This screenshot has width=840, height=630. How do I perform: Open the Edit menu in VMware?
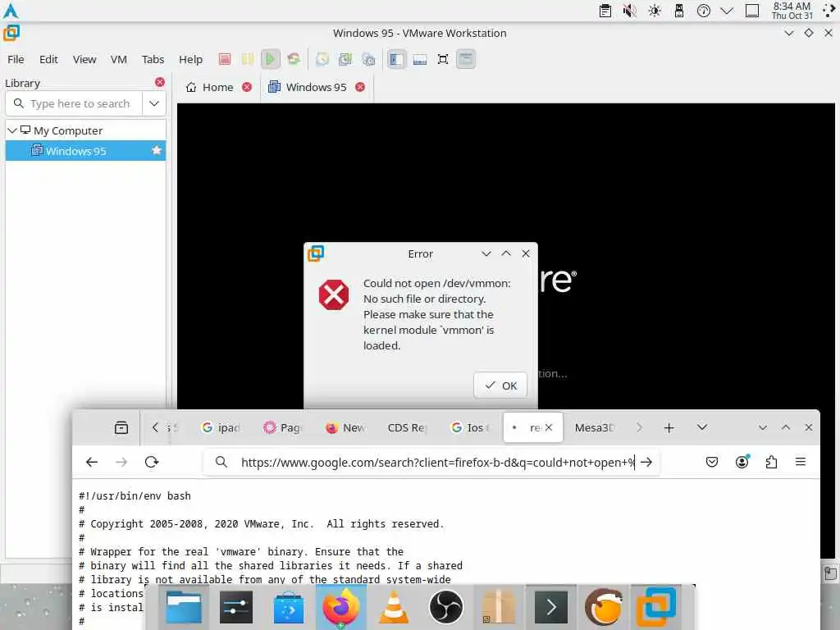pos(48,59)
